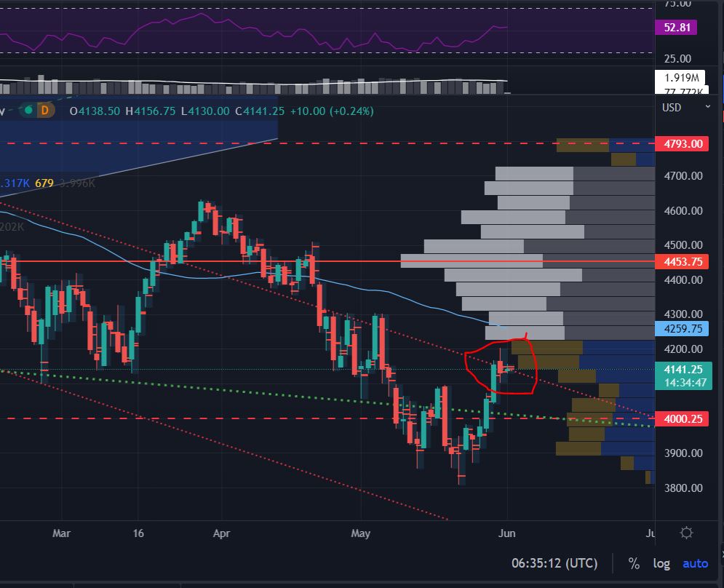Click the 4141.25 current price label

click(683, 370)
